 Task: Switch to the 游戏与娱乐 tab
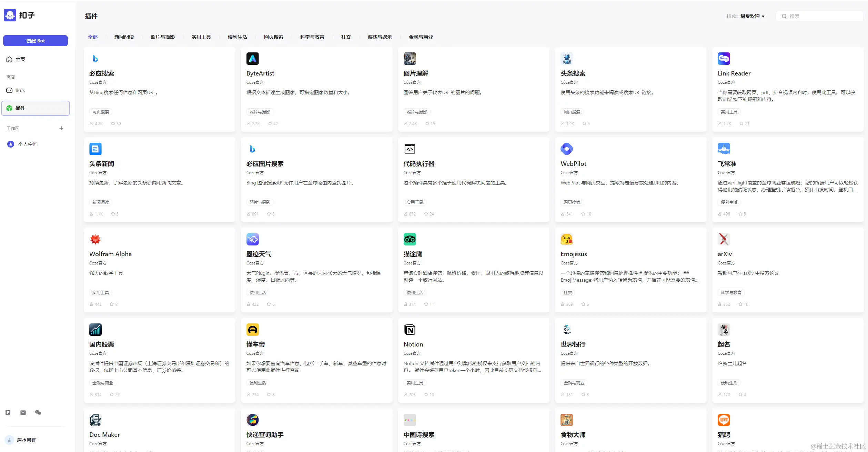coord(380,37)
